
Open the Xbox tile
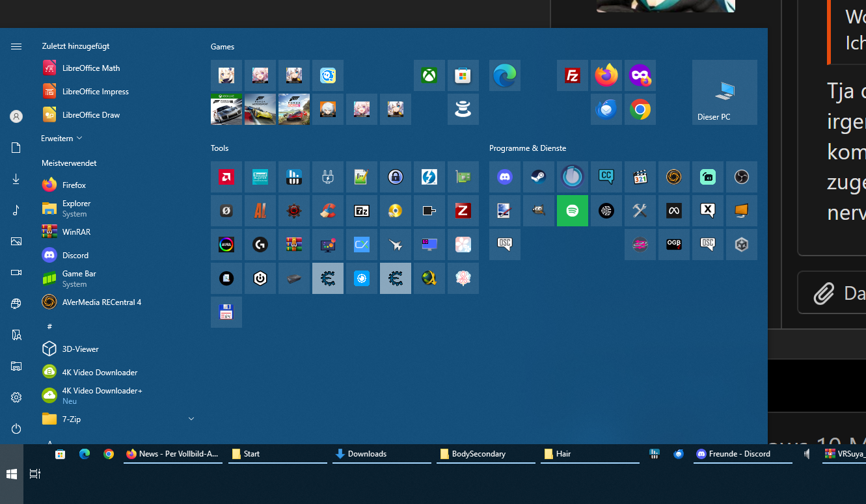pyautogui.click(x=429, y=75)
